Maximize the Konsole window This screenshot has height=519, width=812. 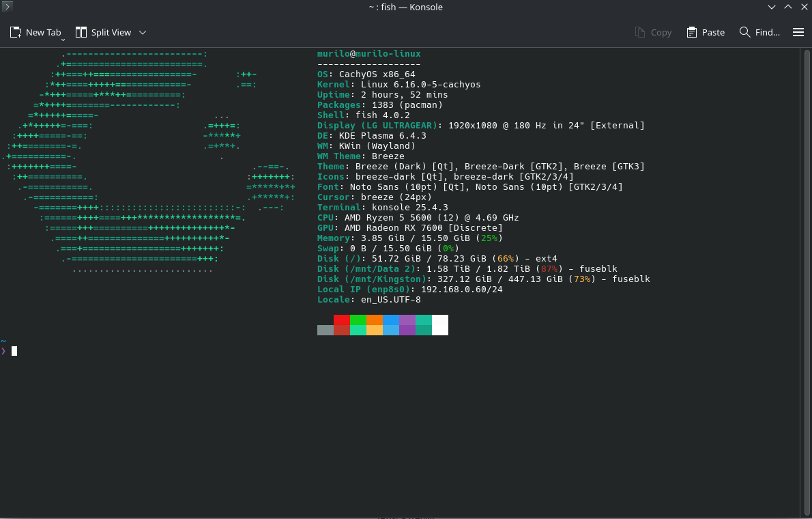[x=788, y=7]
